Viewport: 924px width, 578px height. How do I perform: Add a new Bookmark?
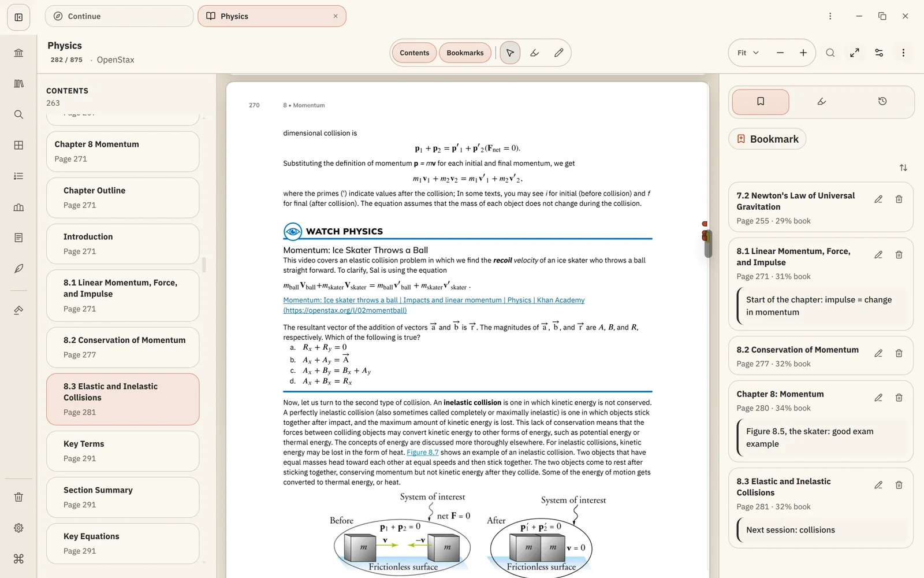tap(767, 139)
